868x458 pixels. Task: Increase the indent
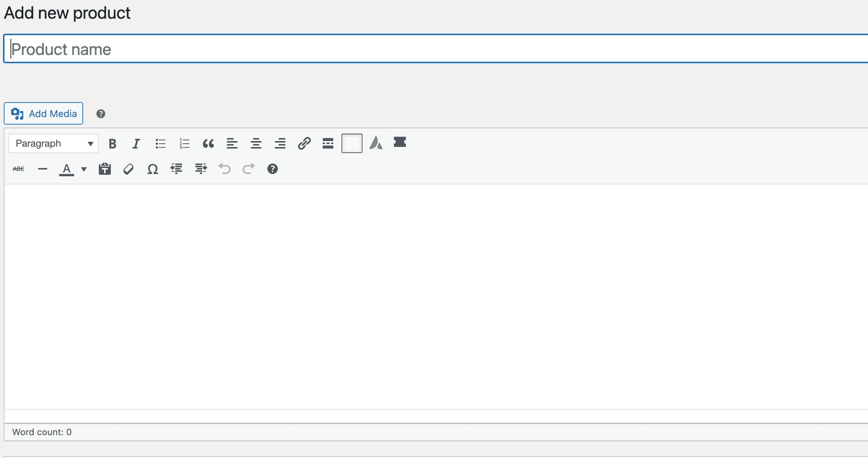(x=201, y=169)
